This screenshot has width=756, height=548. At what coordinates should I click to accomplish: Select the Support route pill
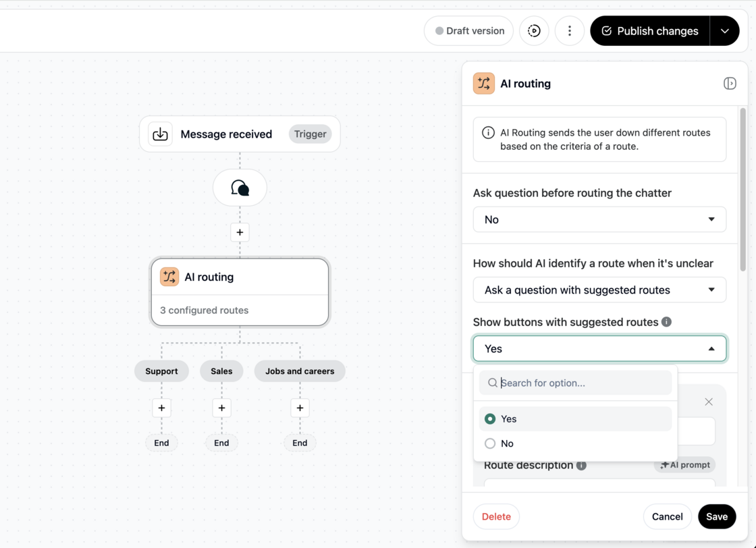(161, 371)
